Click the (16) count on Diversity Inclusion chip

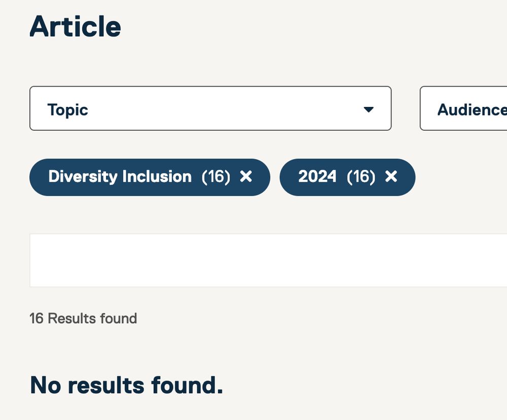pyautogui.click(x=216, y=176)
